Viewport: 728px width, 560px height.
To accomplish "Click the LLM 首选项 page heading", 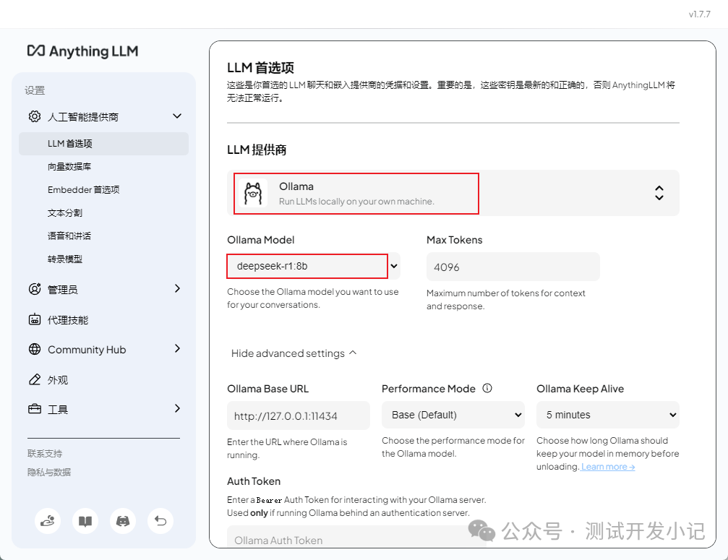I will 260,68.
